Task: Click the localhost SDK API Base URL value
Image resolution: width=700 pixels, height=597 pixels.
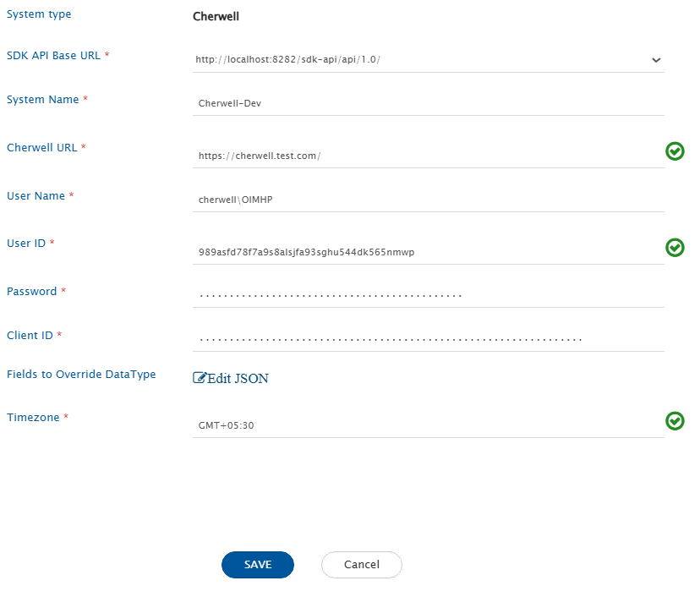Action: click(287, 60)
